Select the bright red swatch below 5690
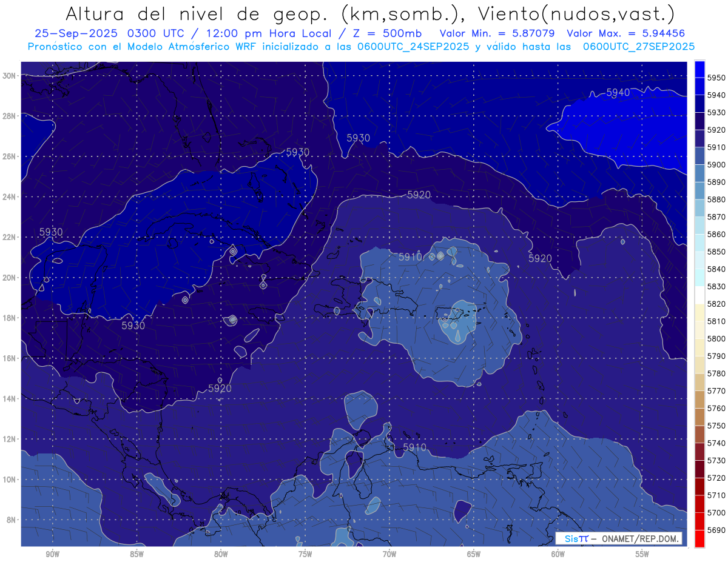Image resolution: width=728 pixels, height=562 pixels. pyautogui.click(x=699, y=538)
